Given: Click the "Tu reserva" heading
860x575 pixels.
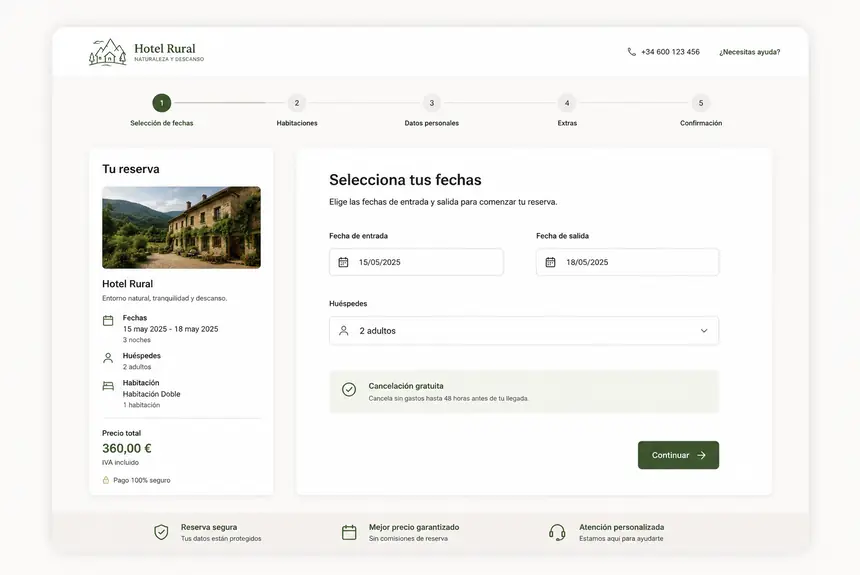Looking at the screenshot, I should coord(131,169).
